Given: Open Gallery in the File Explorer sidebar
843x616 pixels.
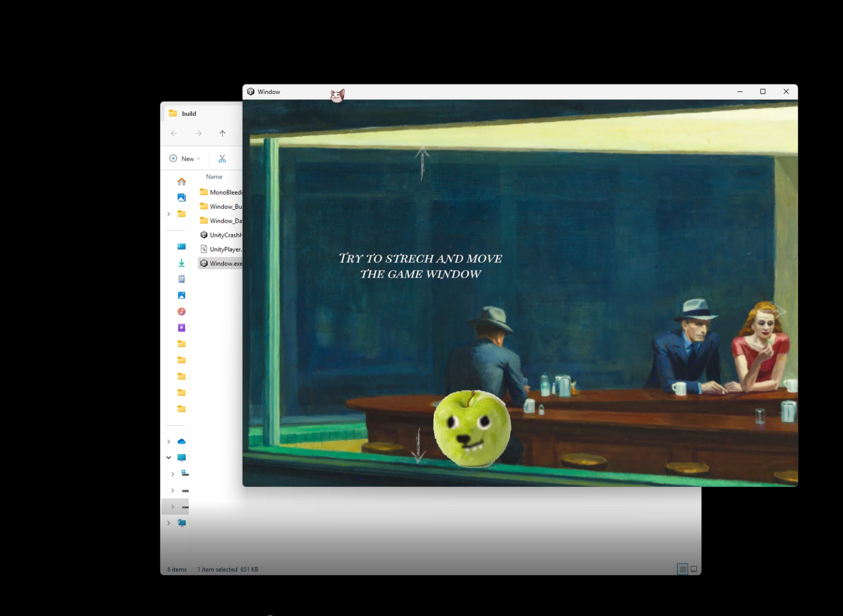Looking at the screenshot, I should 181,198.
